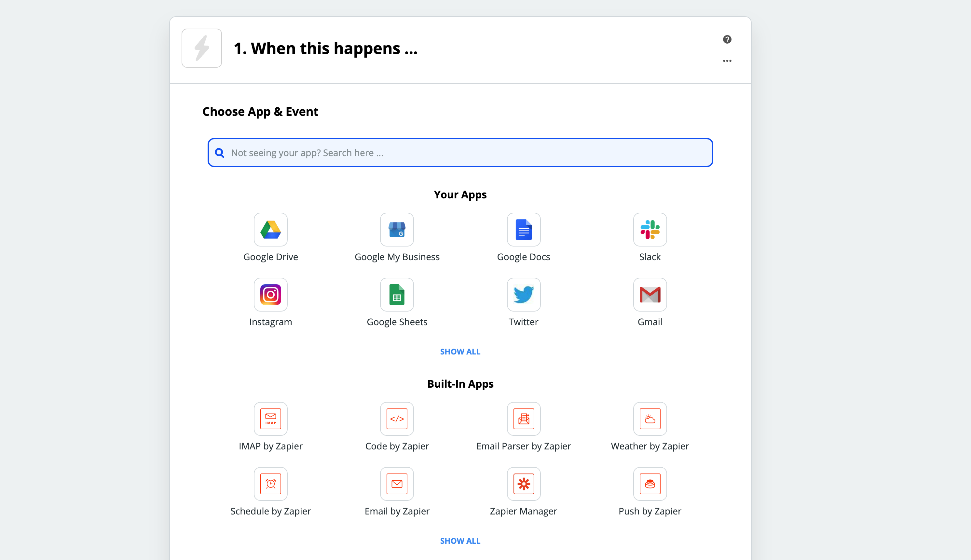Click the 'Your Apps' section heading

[460, 194]
